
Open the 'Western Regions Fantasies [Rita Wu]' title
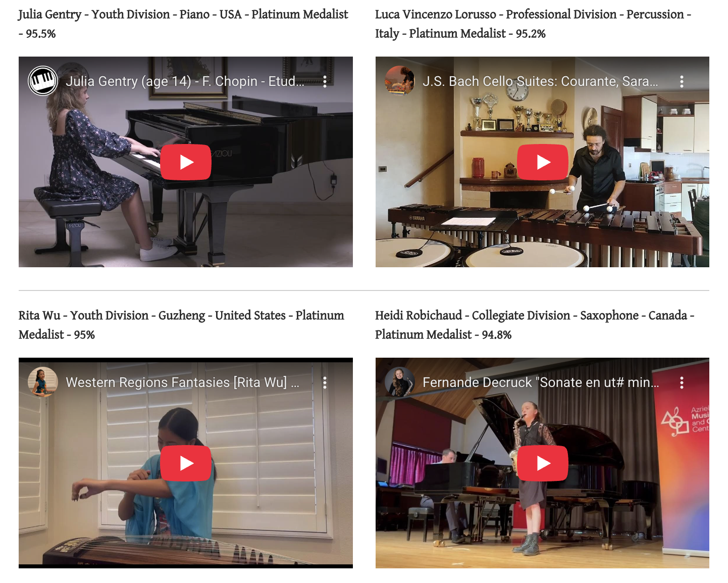click(x=183, y=382)
